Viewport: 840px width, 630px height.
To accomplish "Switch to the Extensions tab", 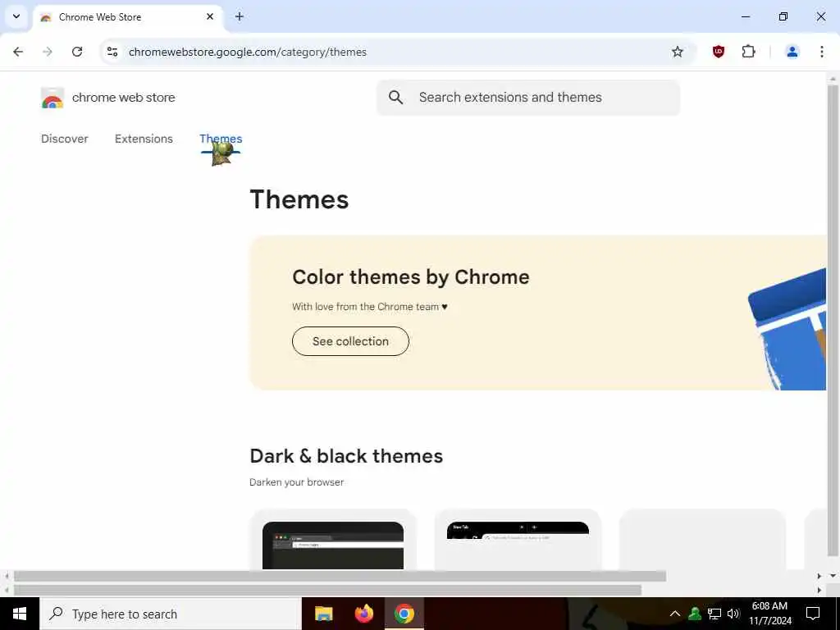I will click(144, 139).
